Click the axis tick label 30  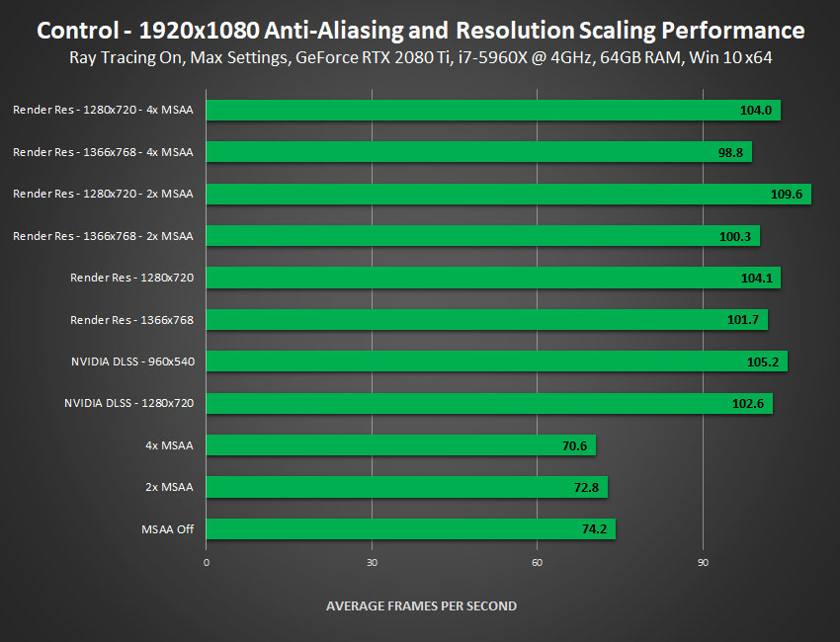click(x=372, y=563)
